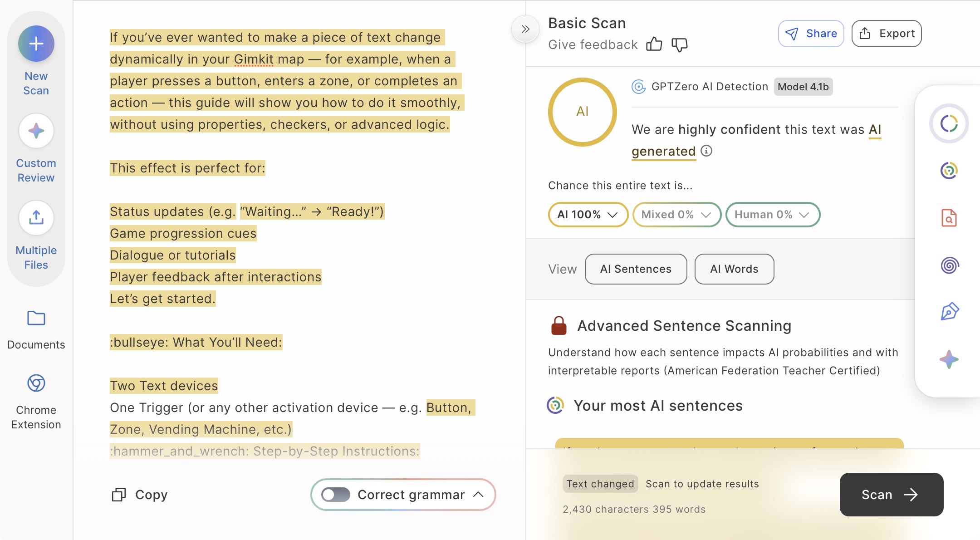
Task: Switch view to AI Sentences
Action: pos(636,269)
